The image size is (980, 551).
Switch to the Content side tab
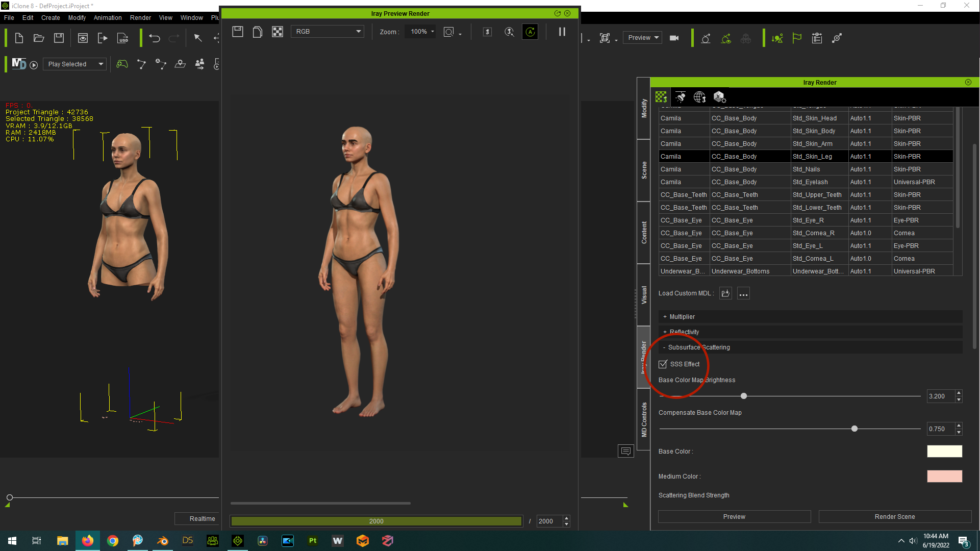click(644, 232)
